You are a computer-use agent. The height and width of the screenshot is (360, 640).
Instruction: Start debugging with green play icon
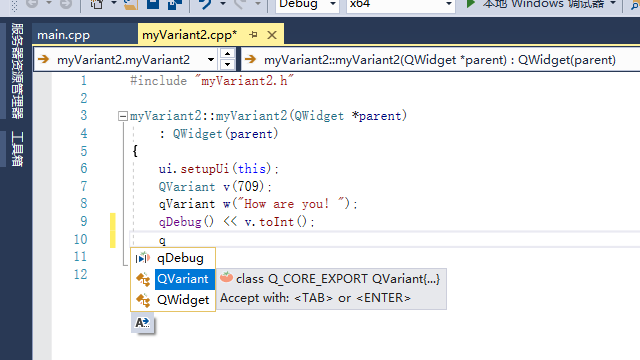pyautogui.click(x=470, y=4)
